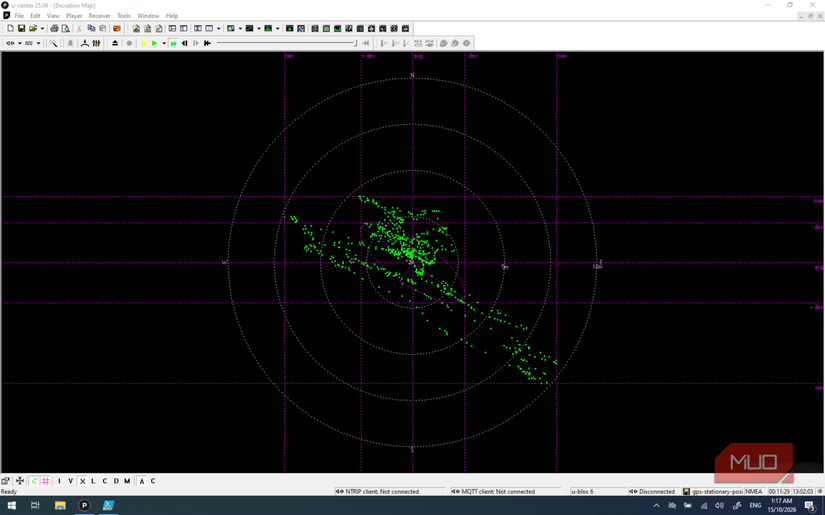Open the View menu
825x515 pixels.
[x=53, y=16]
